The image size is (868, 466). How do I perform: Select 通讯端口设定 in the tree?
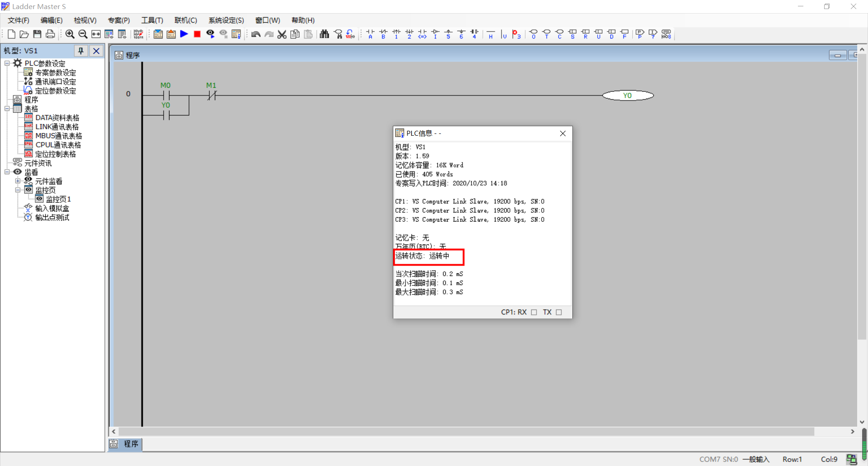click(56, 81)
